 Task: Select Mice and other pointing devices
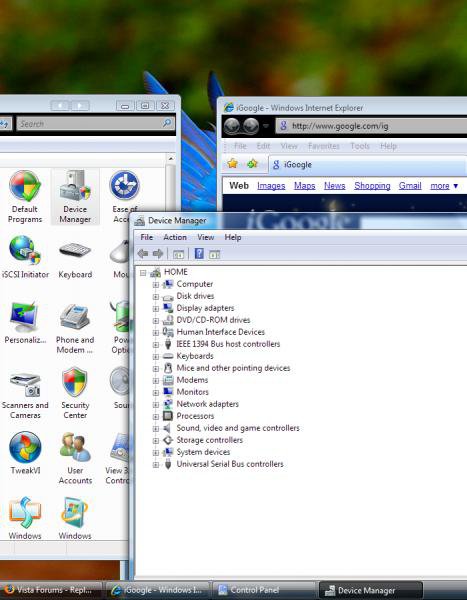[233, 368]
